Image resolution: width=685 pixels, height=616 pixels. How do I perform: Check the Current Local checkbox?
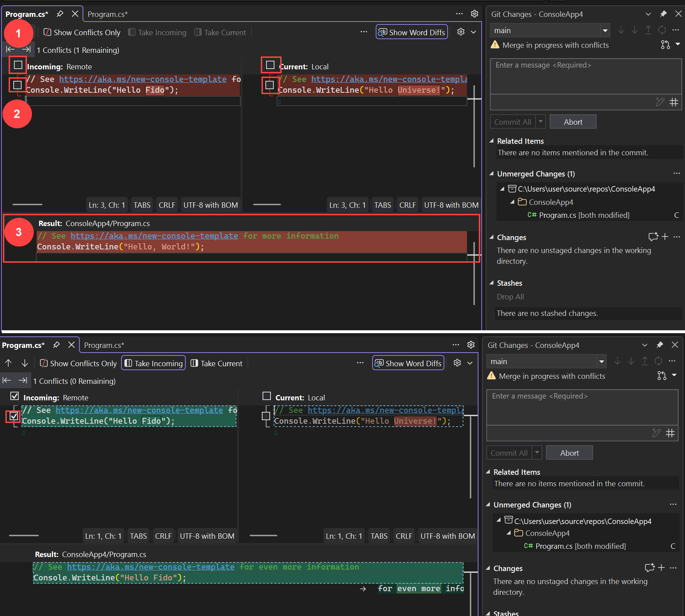point(270,65)
